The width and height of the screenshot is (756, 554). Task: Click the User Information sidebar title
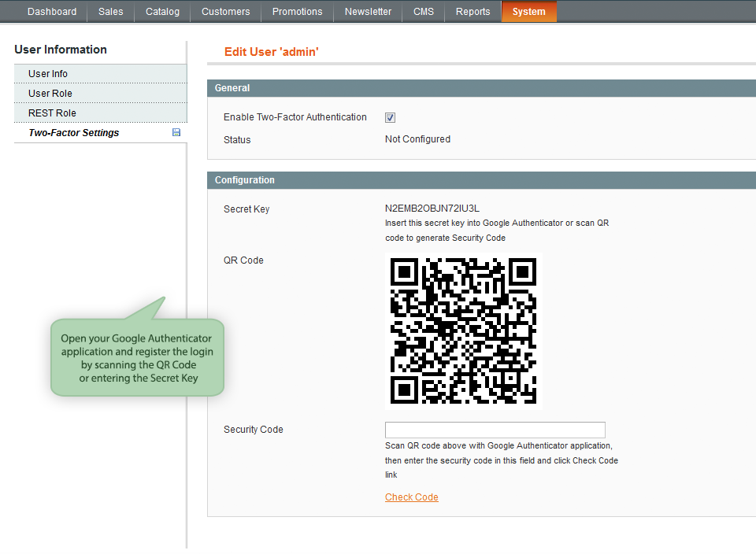[x=61, y=50]
